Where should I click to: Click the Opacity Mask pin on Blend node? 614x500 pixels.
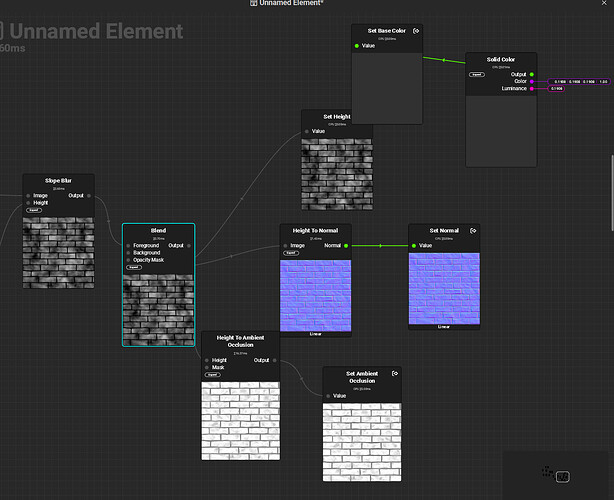coord(128,260)
